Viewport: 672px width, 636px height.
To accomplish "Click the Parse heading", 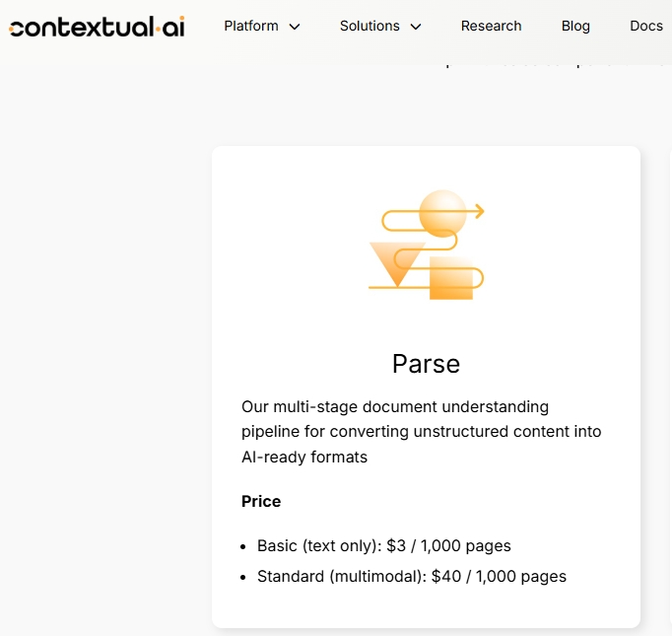I will tap(426, 364).
